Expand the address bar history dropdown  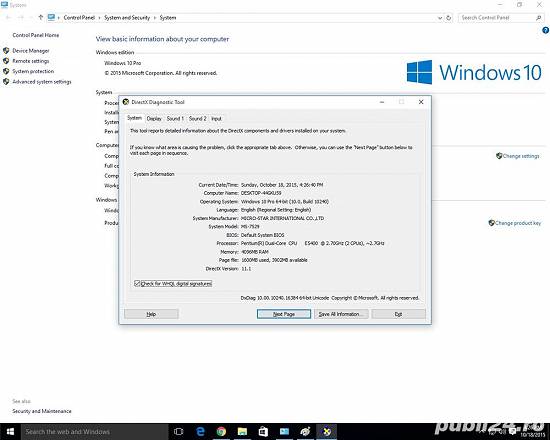[440, 18]
